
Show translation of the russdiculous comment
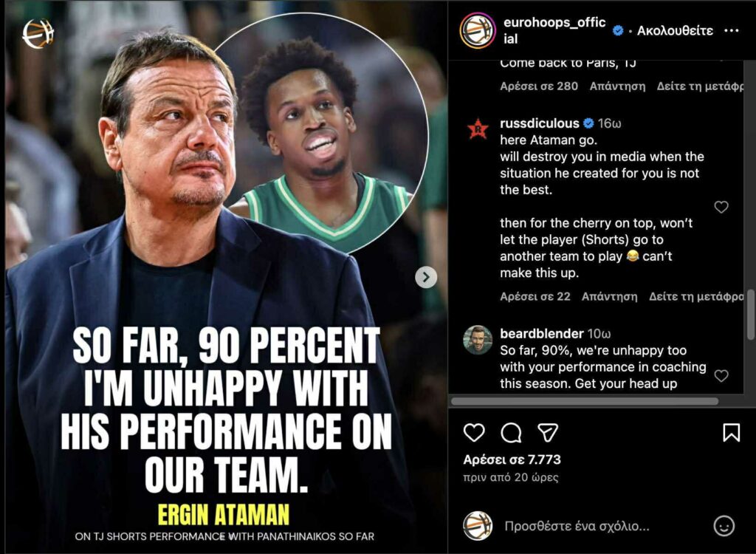695,297
